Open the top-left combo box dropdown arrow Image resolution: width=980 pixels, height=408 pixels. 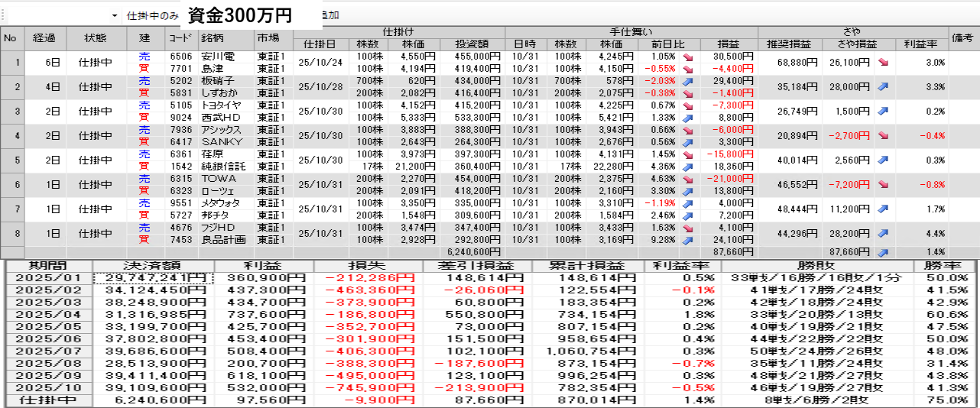click(115, 15)
